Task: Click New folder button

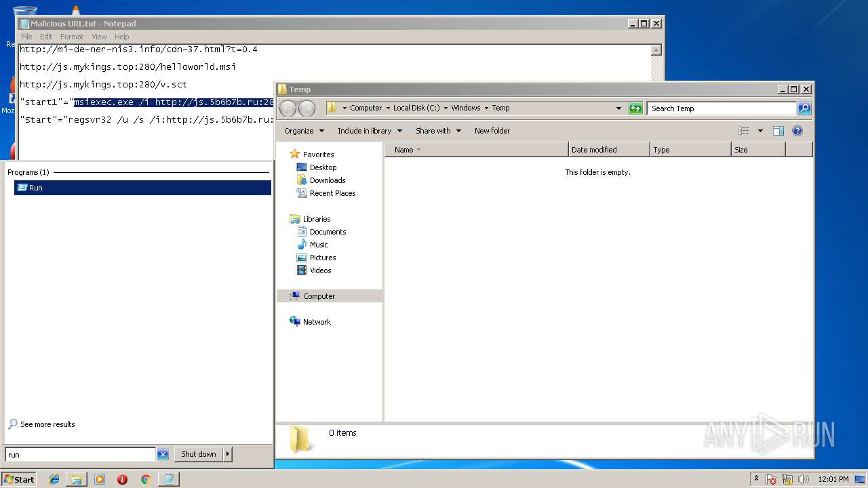Action: [x=492, y=131]
